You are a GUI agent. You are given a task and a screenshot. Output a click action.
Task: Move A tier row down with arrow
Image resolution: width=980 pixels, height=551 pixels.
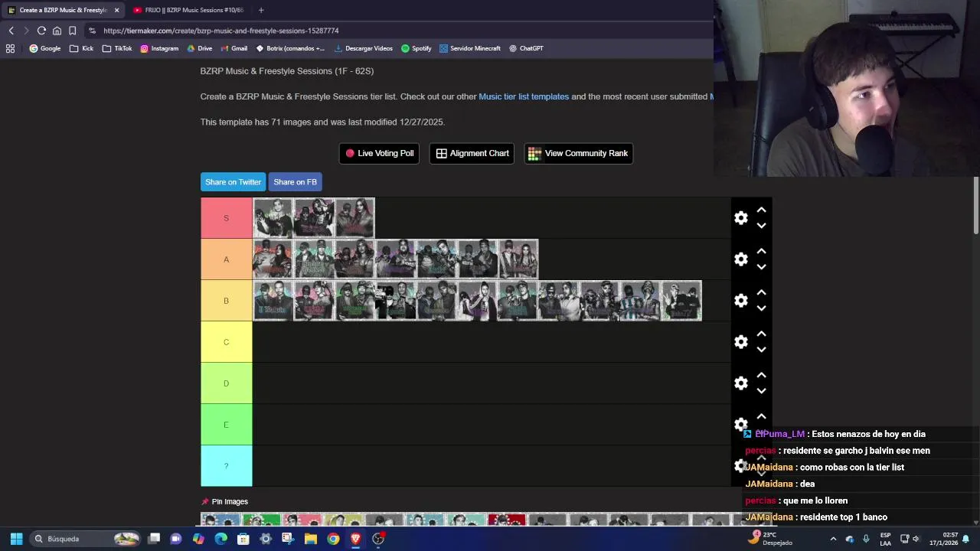point(761,267)
